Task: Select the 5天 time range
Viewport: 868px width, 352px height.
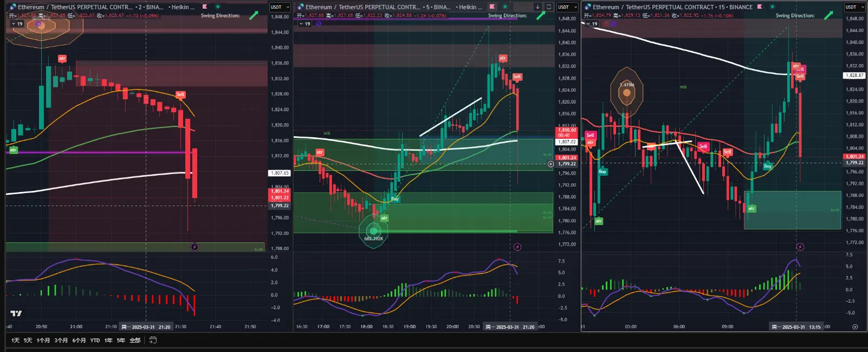Action: [28, 341]
